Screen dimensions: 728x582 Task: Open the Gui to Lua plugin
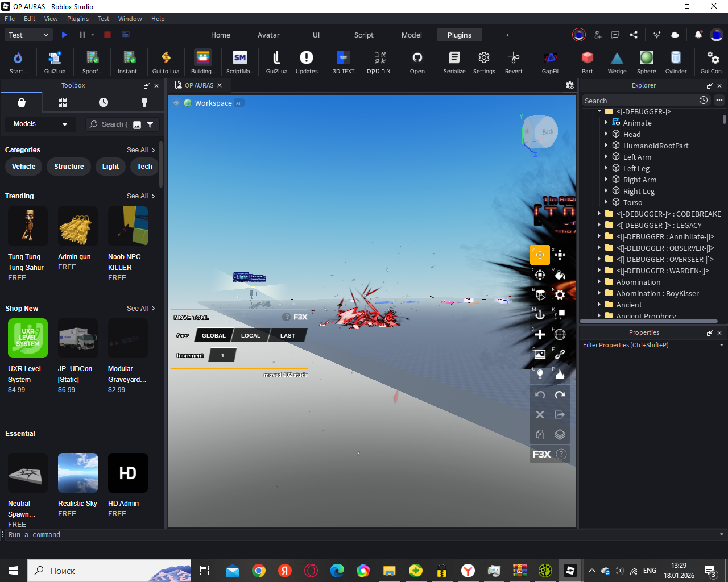(x=166, y=62)
